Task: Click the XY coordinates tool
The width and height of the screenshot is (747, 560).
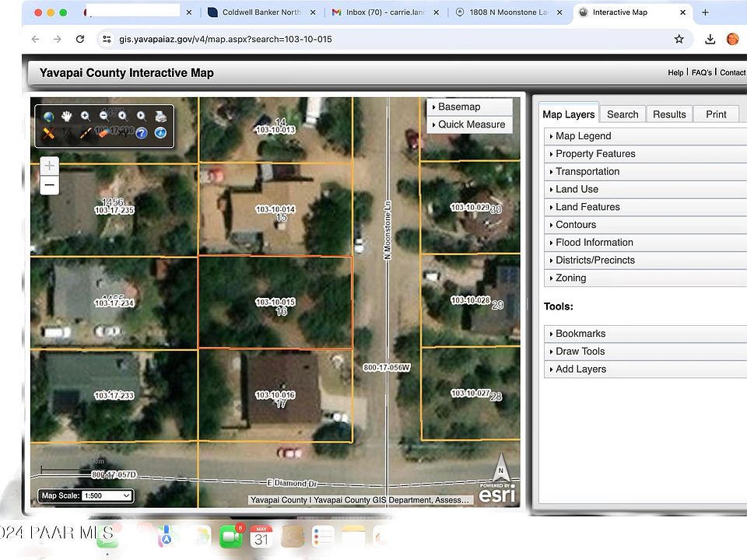Action: point(122,133)
